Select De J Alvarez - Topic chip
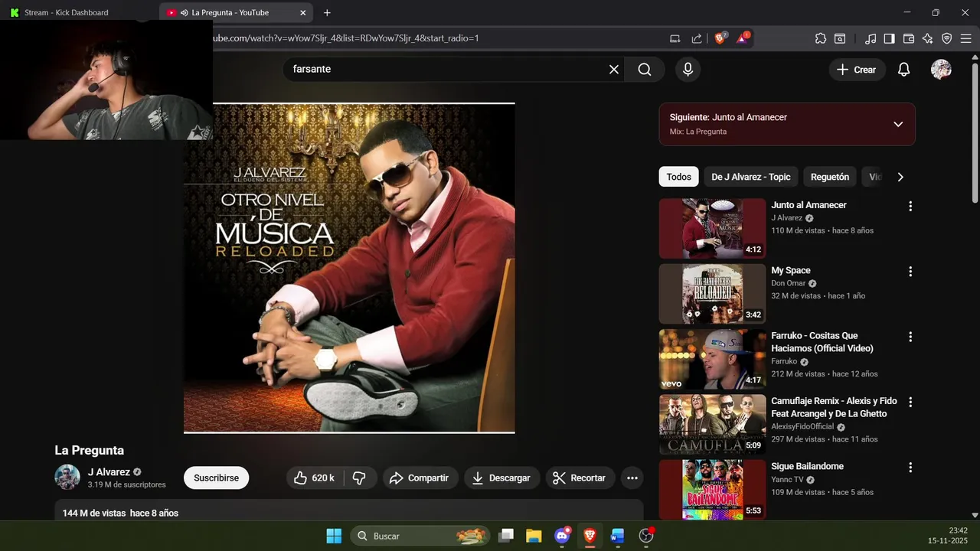Viewport: 980px width, 551px height. click(750, 177)
